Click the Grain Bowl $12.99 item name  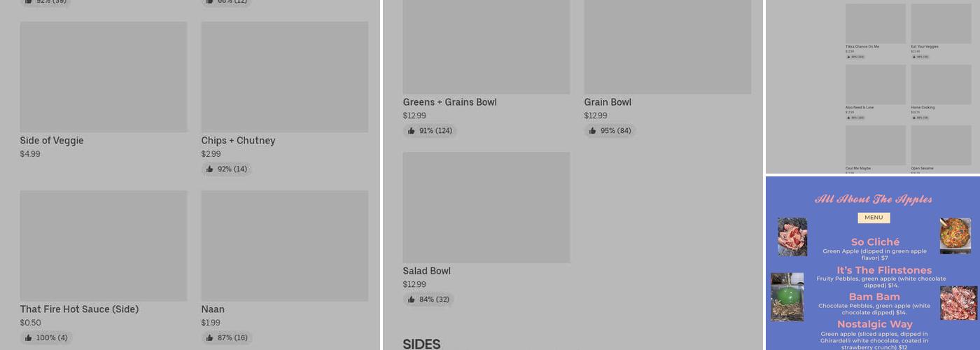[x=608, y=102]
